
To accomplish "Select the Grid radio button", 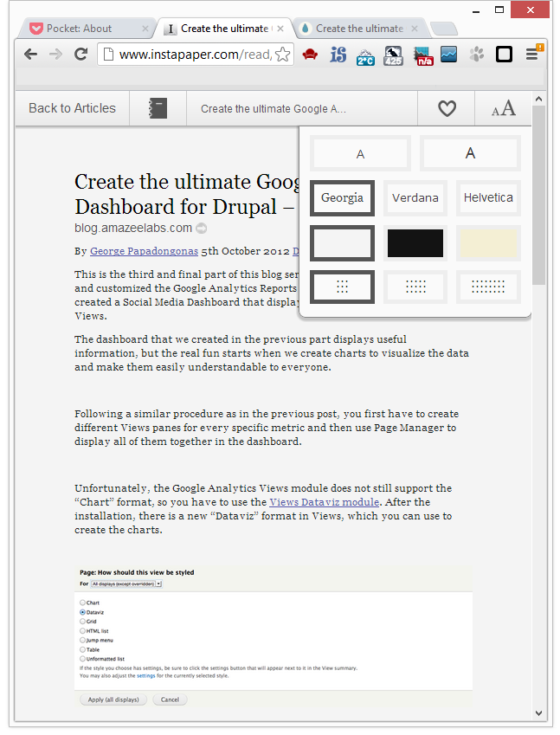I will [x=82, y=621].
